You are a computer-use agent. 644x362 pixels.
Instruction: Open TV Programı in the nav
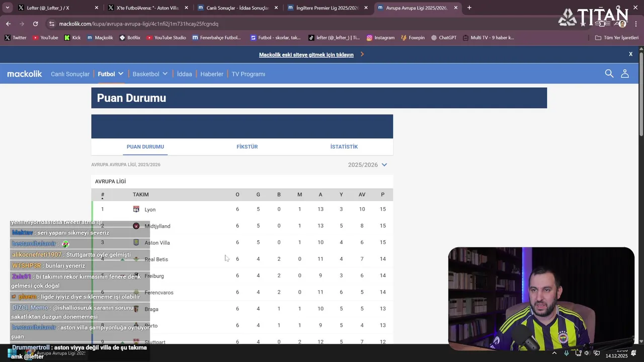click(x=248, y=74)
